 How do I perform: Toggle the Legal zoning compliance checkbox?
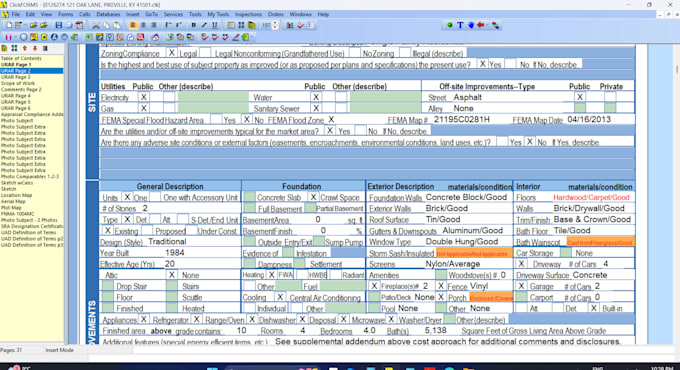tap(172, 53)
